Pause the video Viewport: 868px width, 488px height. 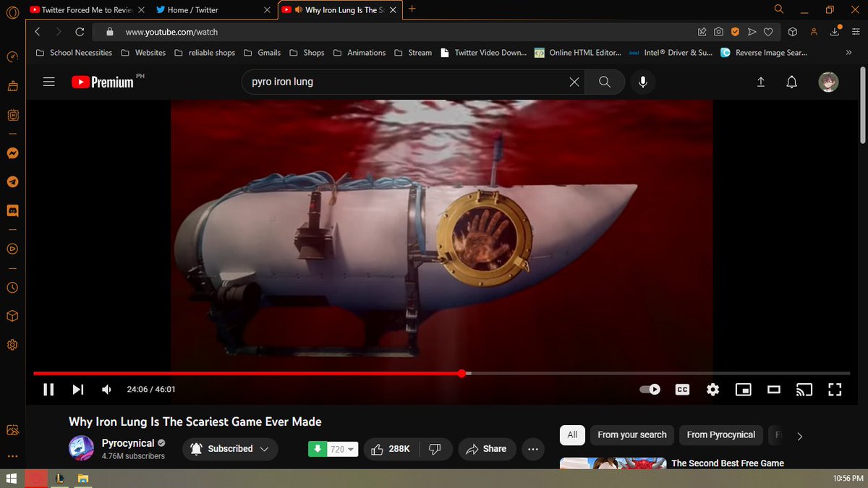(48, 390)
